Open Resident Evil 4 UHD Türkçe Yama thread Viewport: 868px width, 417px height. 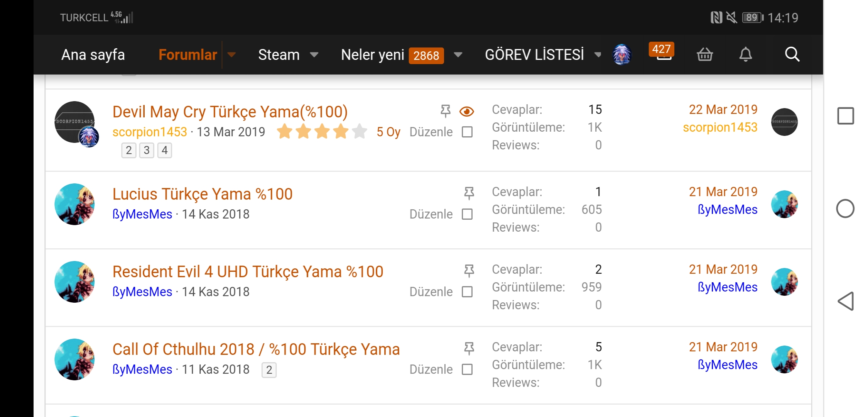(x=248, y=272)
